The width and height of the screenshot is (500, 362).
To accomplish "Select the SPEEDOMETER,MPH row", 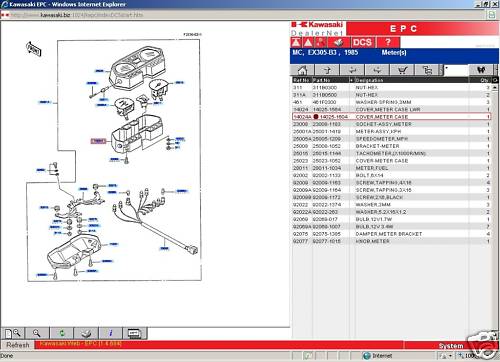I will coord(392,139).
